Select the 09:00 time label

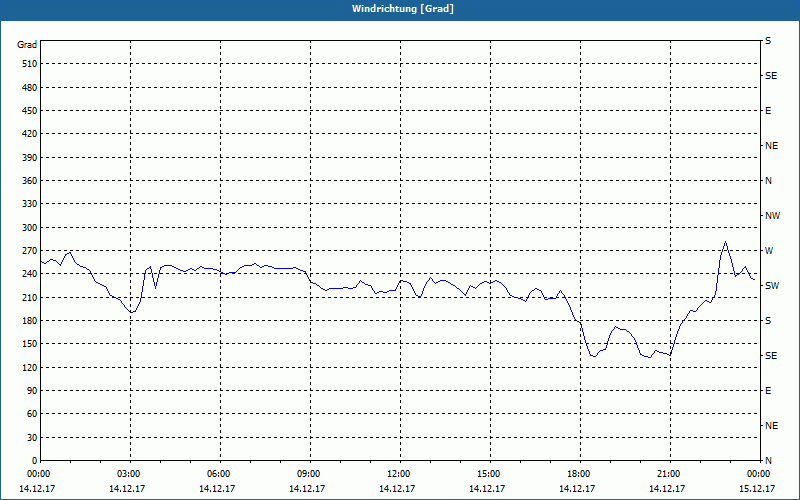(310, 474)
